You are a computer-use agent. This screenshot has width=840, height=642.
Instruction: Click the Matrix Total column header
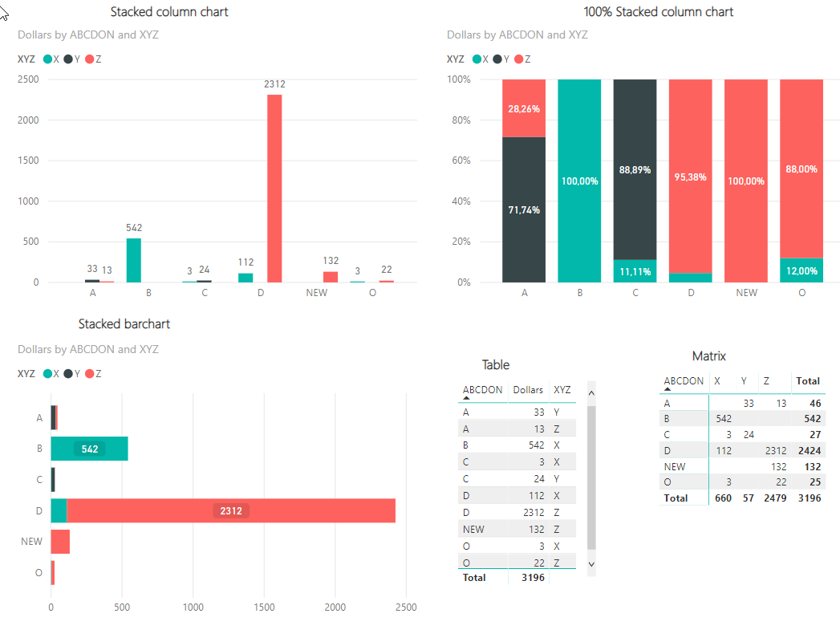808,381
